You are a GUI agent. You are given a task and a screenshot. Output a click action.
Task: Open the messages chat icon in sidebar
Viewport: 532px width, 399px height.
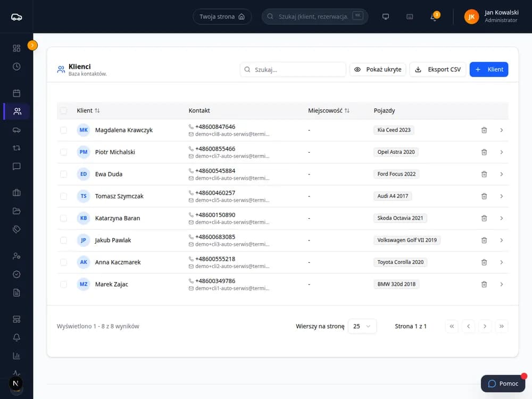16,166
